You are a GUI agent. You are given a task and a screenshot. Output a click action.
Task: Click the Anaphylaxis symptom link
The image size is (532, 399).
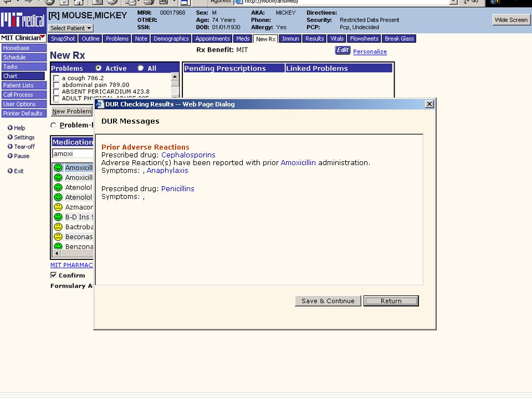167,170
